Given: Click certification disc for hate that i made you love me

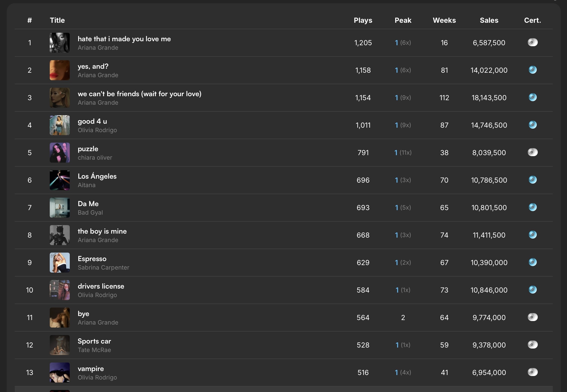Looking at the screenshot, I should [x=532, y=42].
